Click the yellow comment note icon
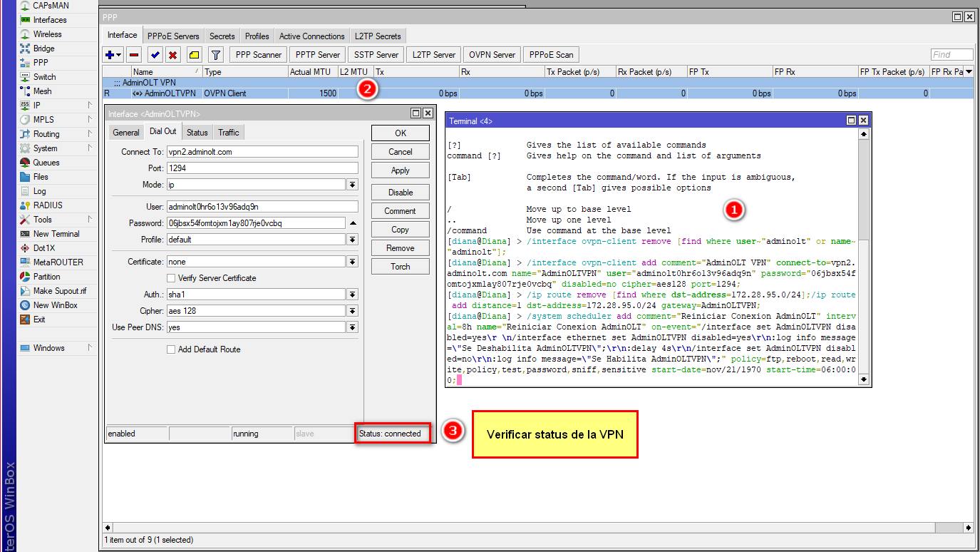 (194, 55)
